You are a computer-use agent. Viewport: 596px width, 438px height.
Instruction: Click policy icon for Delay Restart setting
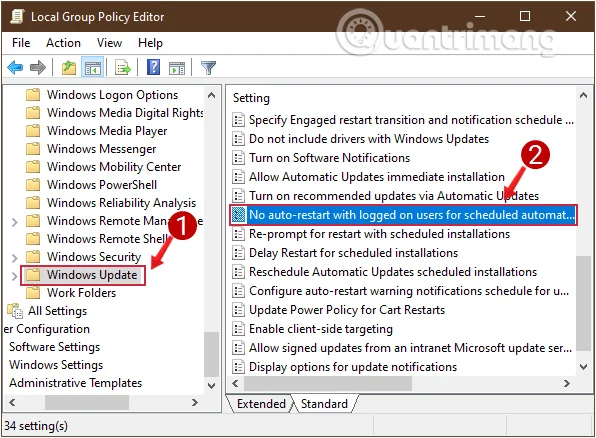[238, 252]
